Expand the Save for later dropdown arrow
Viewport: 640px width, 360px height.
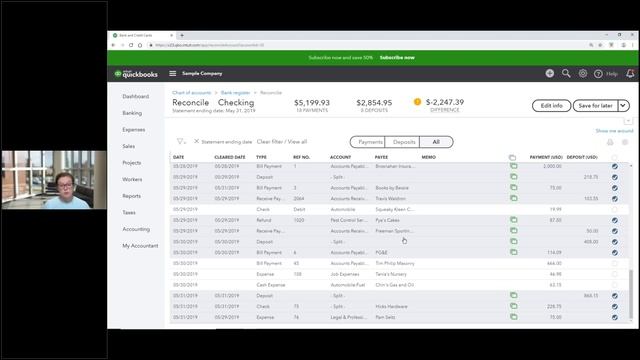point(623,106)
